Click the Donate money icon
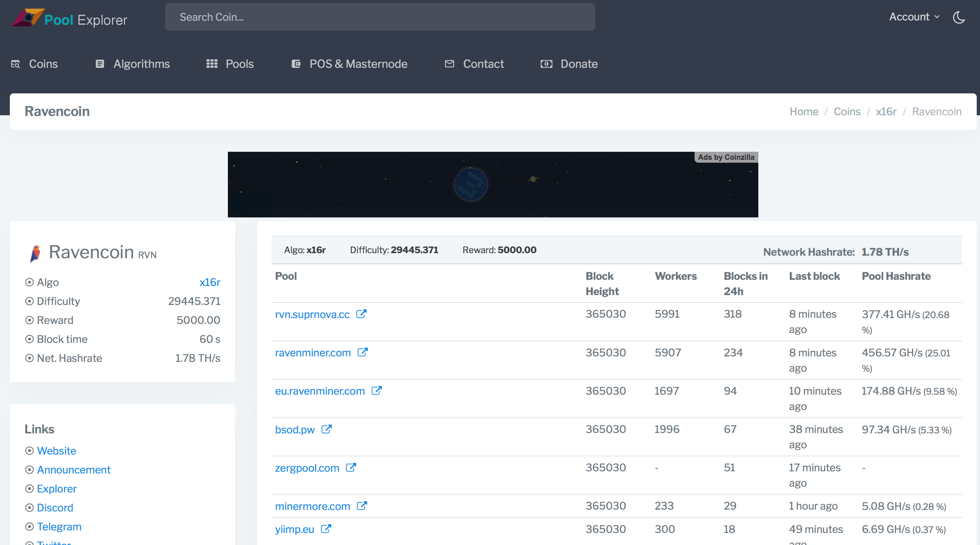This screenshot has width=980, height=545. pyautogui.click(x=546, y=63)
